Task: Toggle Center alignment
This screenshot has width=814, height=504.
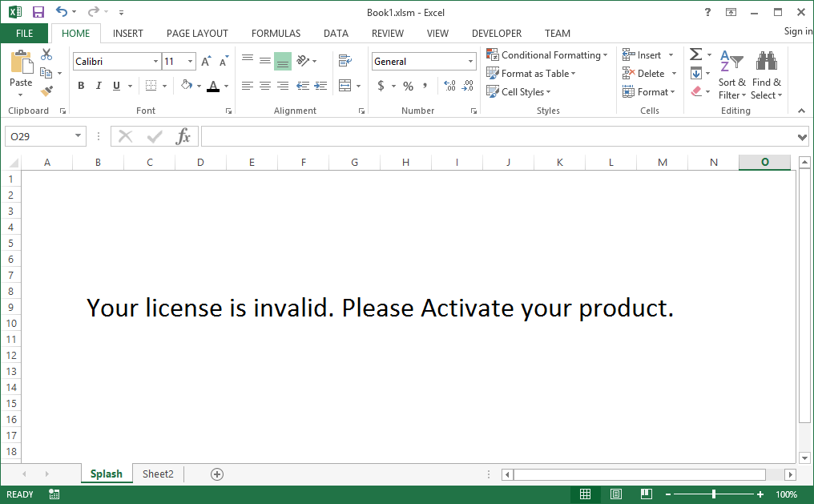Action: coord(265,86)
